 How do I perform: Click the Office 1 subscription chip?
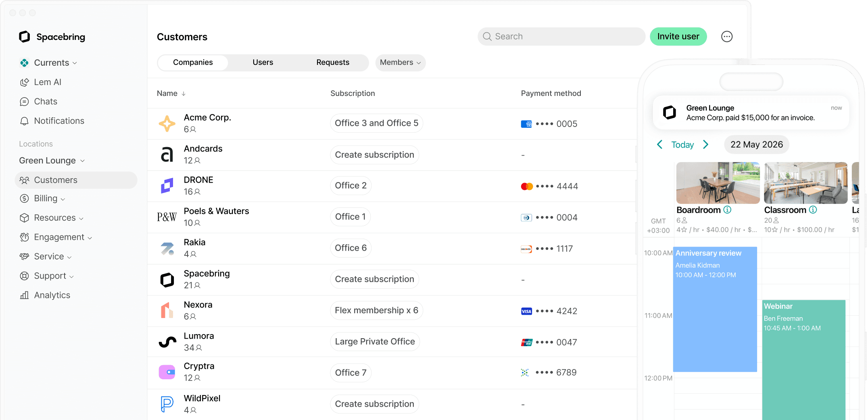350,217
